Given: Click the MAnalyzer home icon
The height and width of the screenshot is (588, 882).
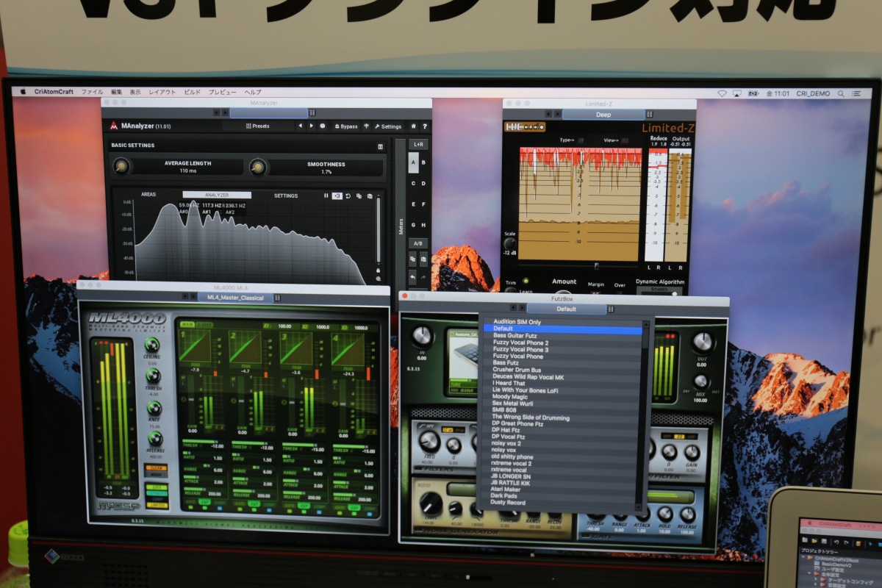Looking at the screenshot, I should (413, 126).
